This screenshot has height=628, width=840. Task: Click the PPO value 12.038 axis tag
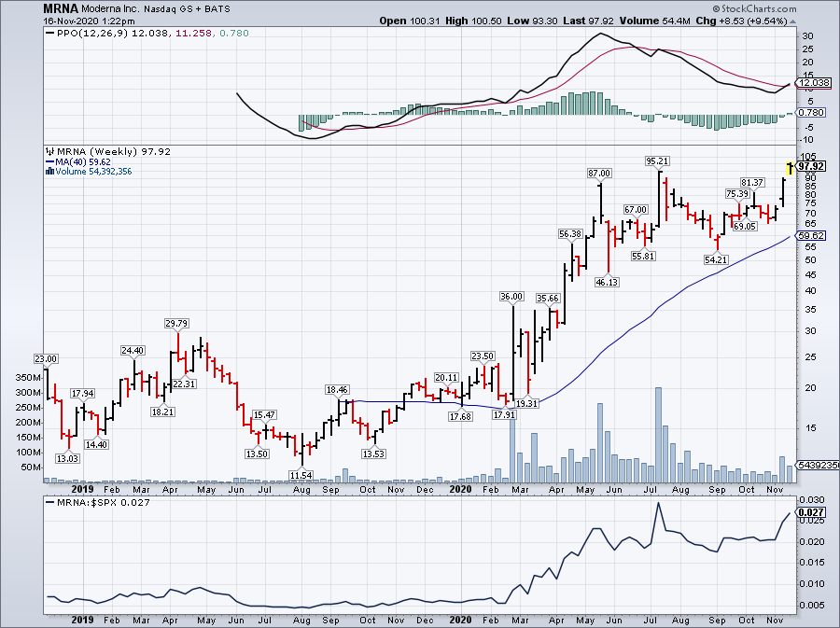813,82
